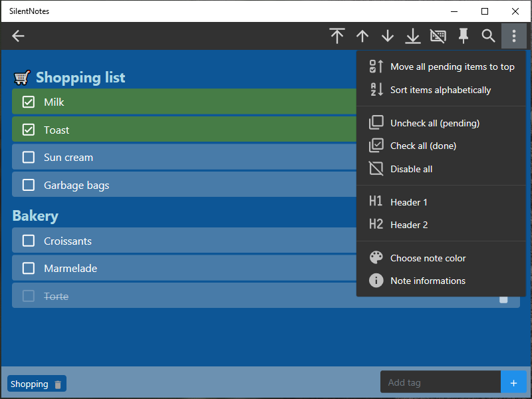Uncheck the Milk checkbox

(29, 102)
